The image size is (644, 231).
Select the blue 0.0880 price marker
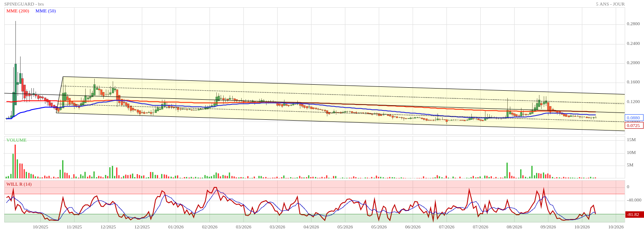click(634, 118)
